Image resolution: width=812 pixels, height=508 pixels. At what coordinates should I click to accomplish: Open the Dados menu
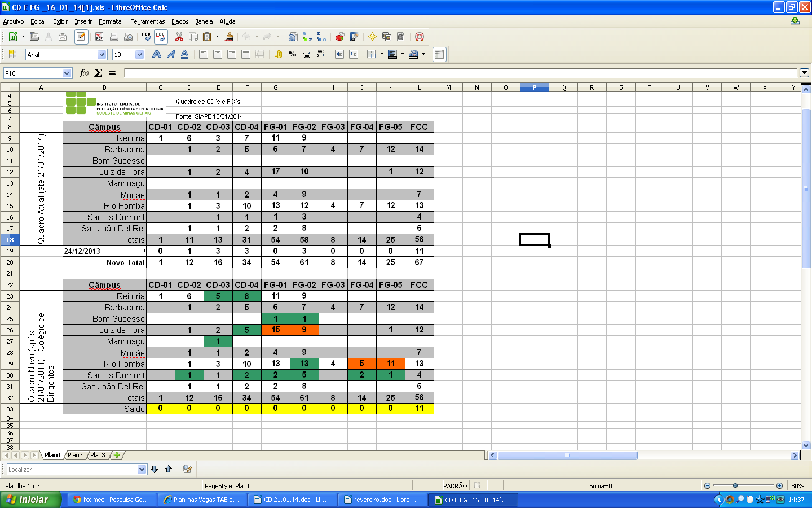click(x=180, y=21)
